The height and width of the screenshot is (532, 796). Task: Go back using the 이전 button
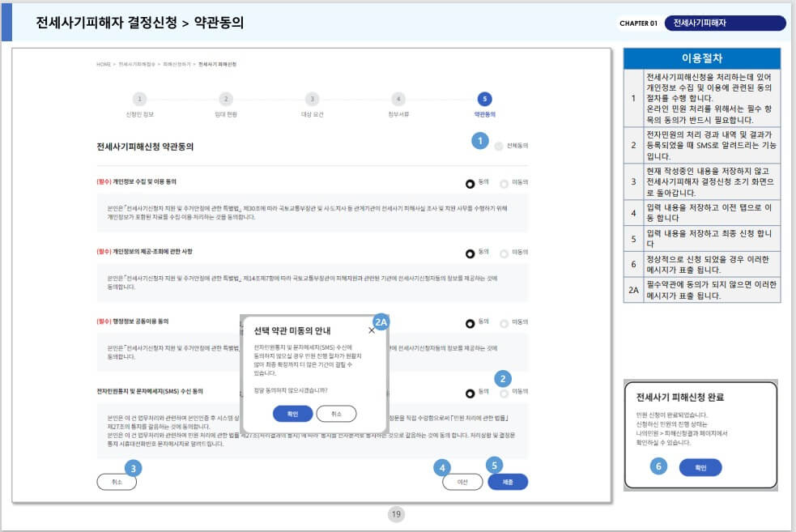tap(462, 480)
